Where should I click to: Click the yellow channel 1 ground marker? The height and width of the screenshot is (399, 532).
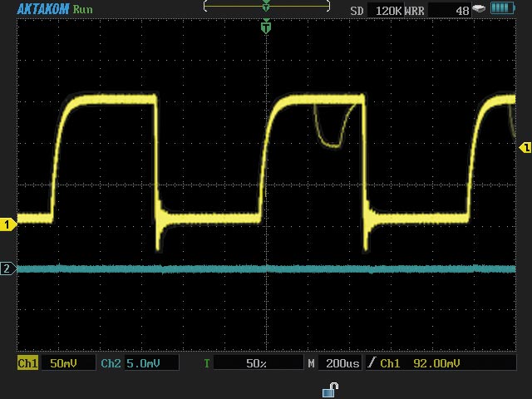[x=8, y=224]
